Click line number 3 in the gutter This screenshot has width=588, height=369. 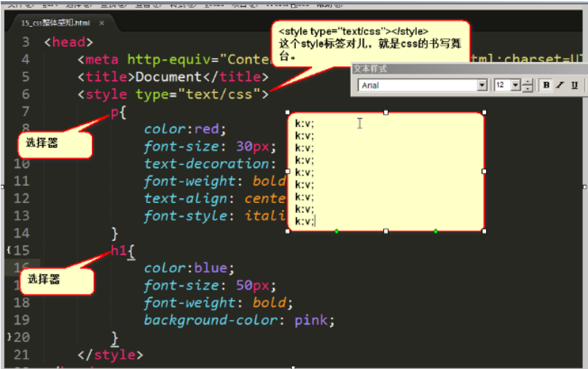[x=25, y=42]
